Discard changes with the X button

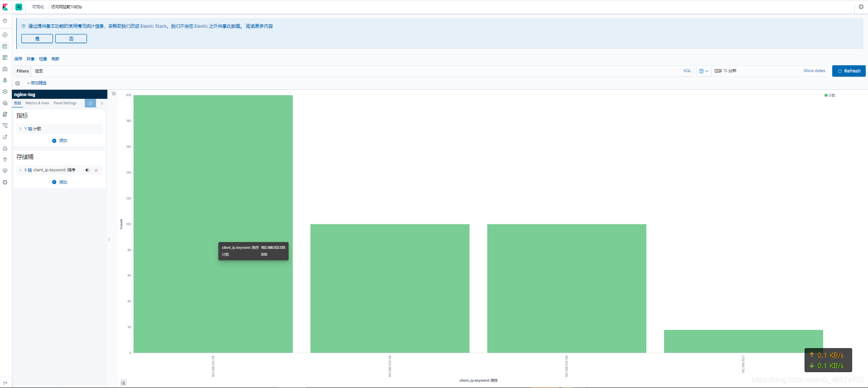[x=102, y=103]
